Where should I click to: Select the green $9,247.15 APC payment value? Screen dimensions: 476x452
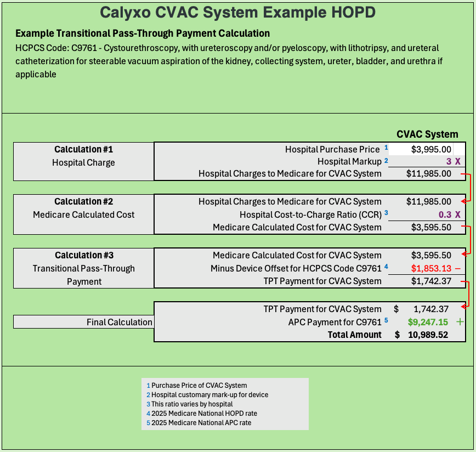pyautogui.click(x=428, y=322)
